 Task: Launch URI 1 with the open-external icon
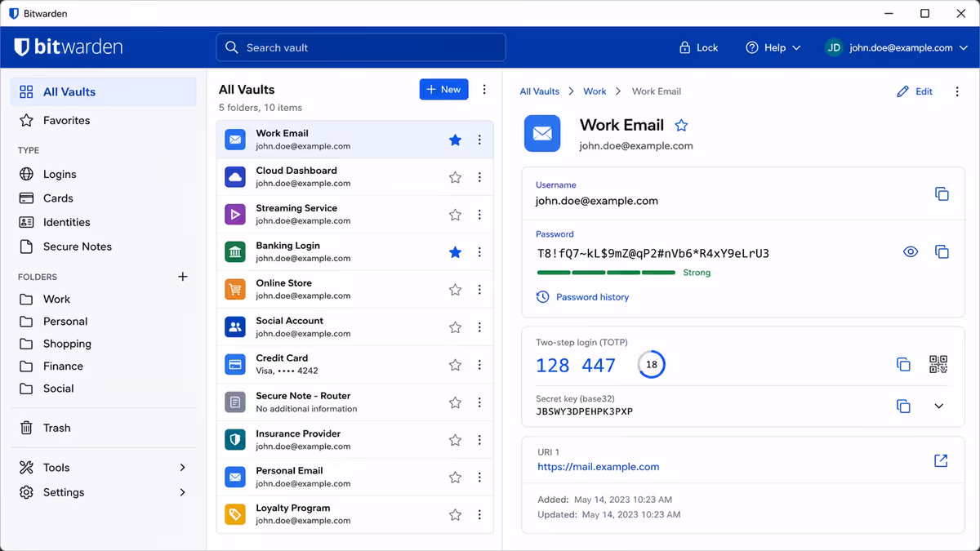tap(941, 461)
